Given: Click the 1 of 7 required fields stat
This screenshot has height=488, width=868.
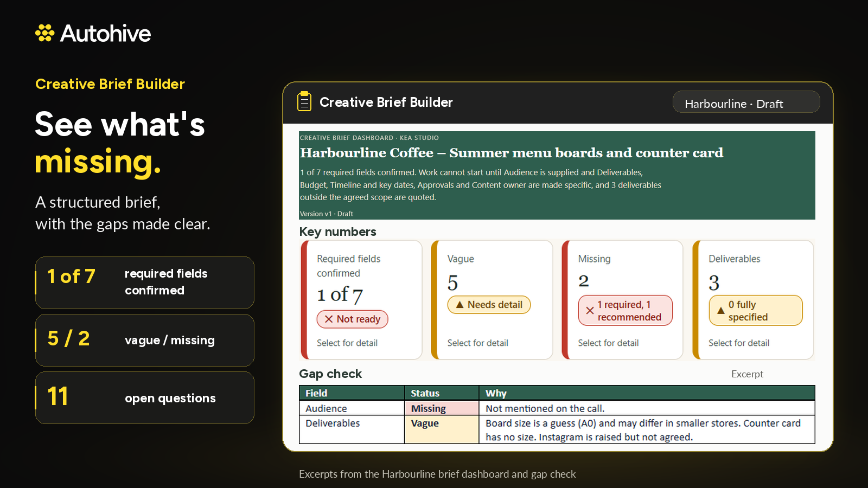Looking at the screenshot, I should [145, 282].
